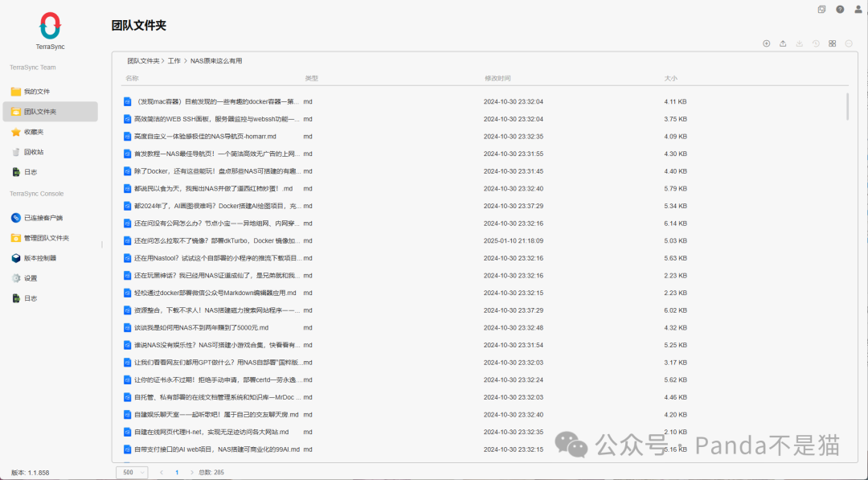The image size is (868, 480).
Task: Go to the previous page arrow
Action: point(161,472)
